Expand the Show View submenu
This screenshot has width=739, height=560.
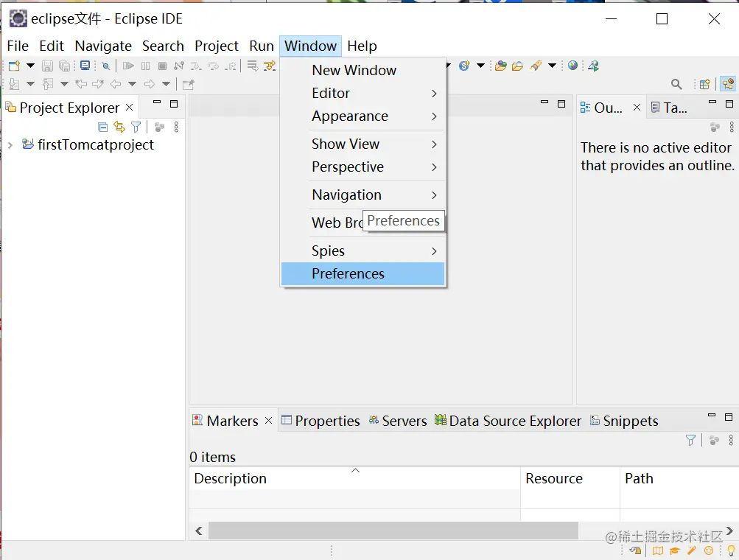point(363,144)
